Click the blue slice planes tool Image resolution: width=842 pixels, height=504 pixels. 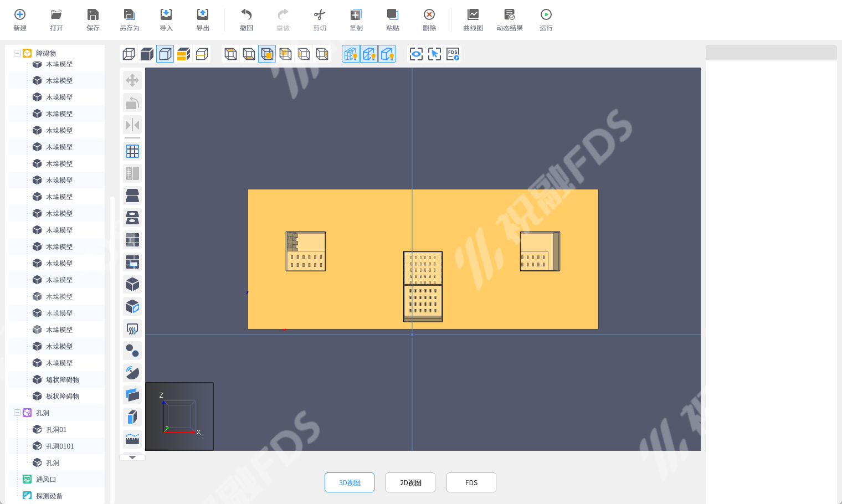coord(132,395)
